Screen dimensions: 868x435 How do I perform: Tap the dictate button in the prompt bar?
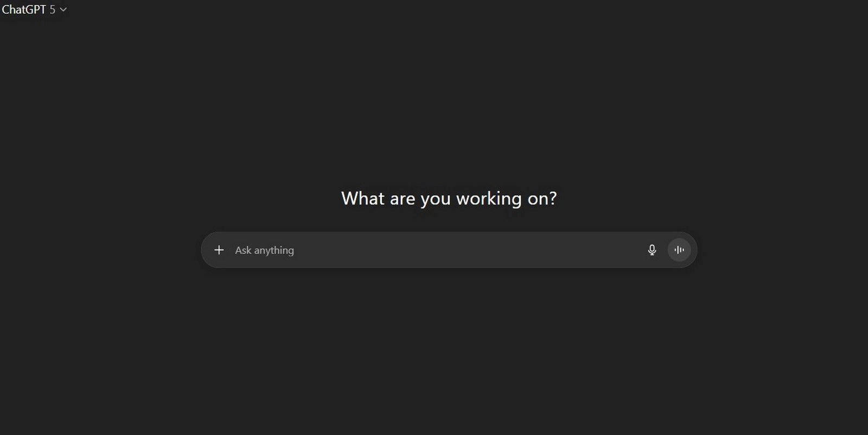coord(652,250)
